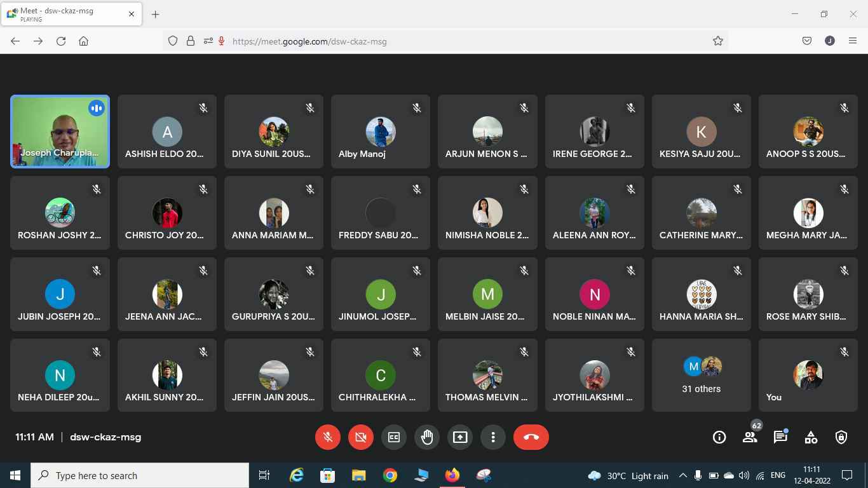Open File Explorer from taskbar

click(x=359, y=475)
